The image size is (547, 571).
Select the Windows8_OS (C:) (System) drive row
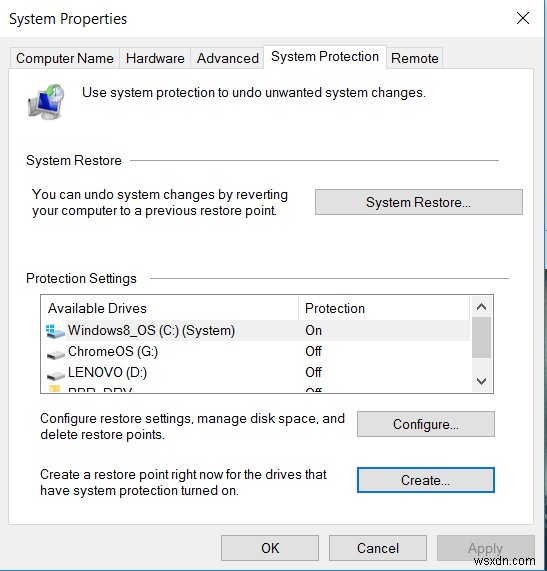click(258, 331)
